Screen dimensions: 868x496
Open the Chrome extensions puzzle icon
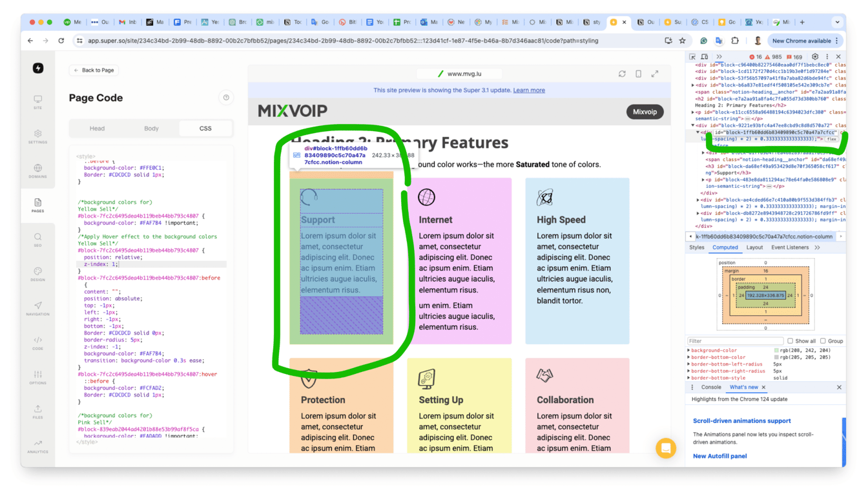[735, 41]
